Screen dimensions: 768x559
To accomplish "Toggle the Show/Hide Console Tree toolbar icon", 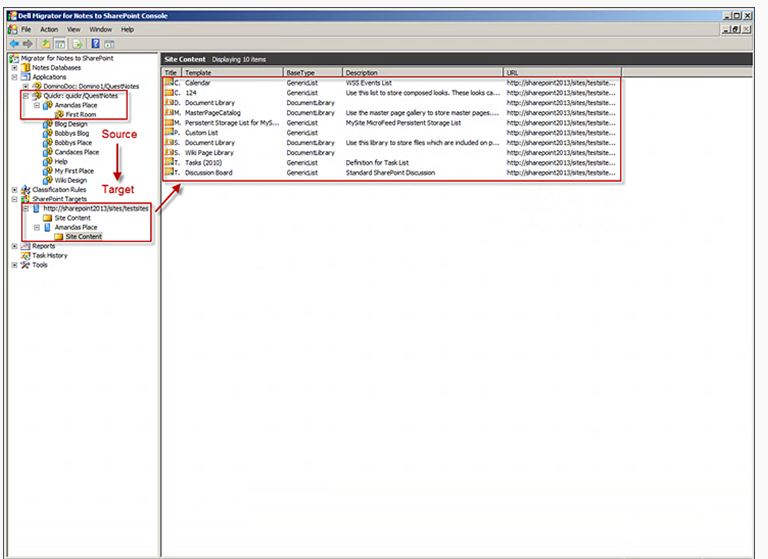I will 60,44.
